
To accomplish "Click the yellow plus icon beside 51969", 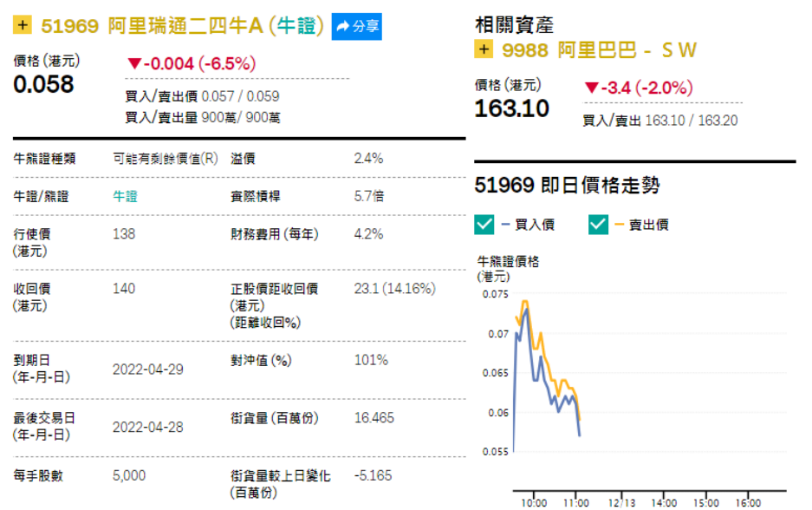I will pyautogui.click(x=23, y=26).
